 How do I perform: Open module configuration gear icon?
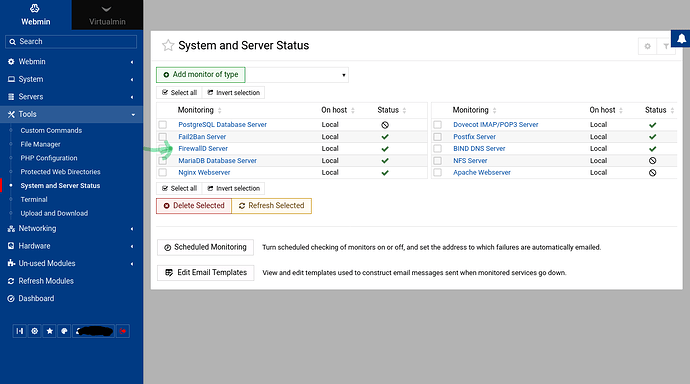pyautogui.click(x=647, y=46)
